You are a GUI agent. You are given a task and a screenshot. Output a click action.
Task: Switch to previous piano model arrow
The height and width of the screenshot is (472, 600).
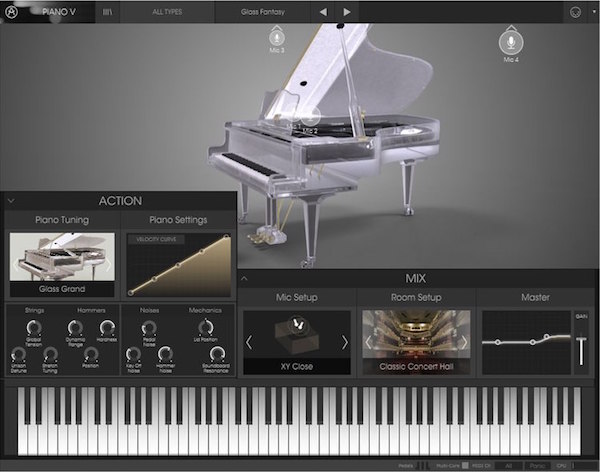click(x=16, y=264)
